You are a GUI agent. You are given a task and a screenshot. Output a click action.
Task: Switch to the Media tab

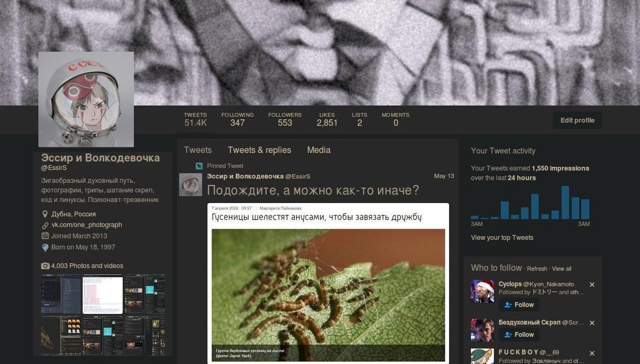(319, 150)
